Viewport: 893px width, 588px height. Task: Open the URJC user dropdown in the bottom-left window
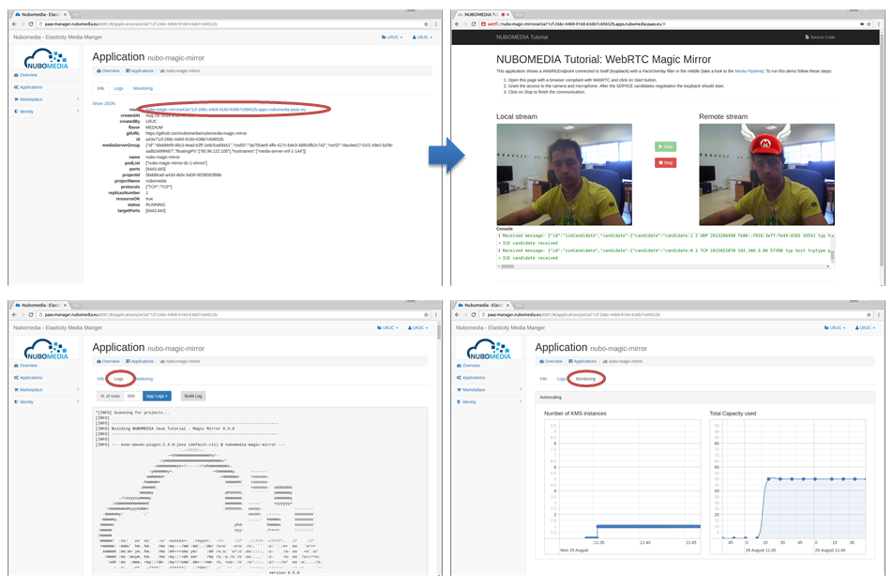coord(417,328)
